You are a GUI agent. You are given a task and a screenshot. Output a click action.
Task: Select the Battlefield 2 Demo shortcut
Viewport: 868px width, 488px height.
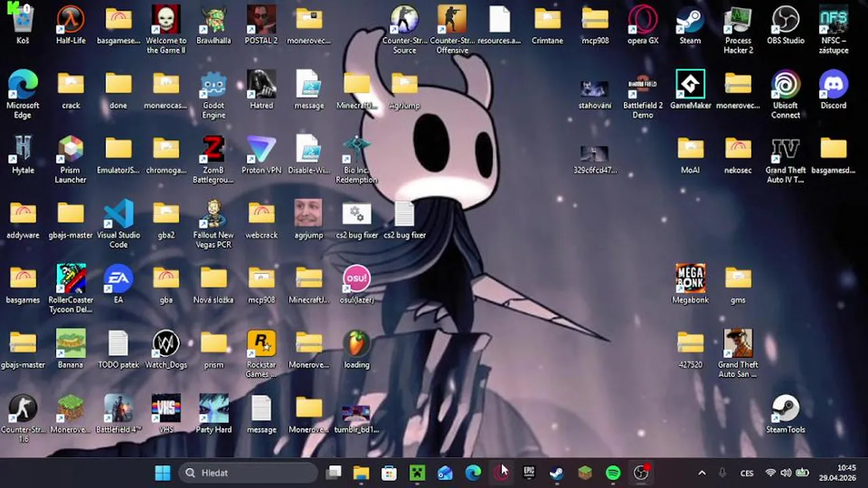(x=643, y=95)
